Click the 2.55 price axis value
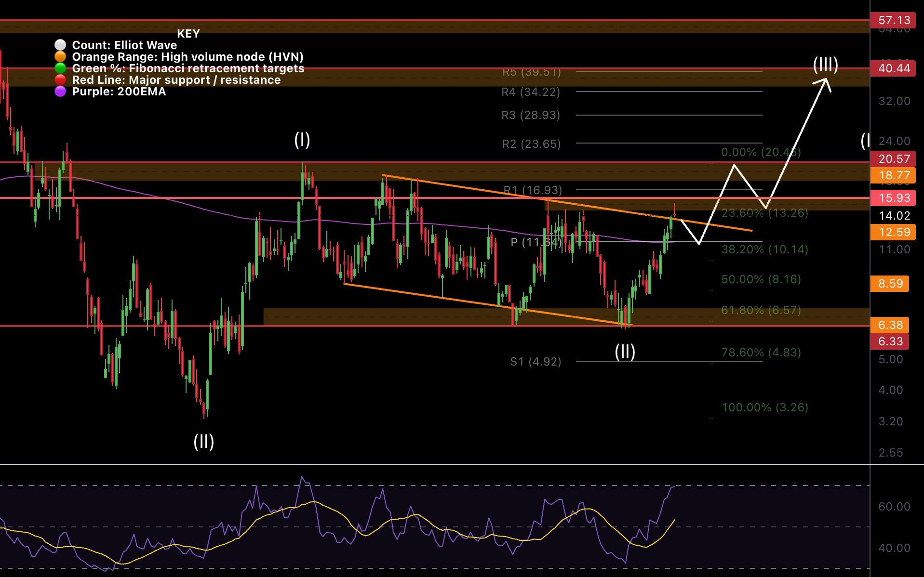This screenshot has height=577, width=924. coord(890,453)
